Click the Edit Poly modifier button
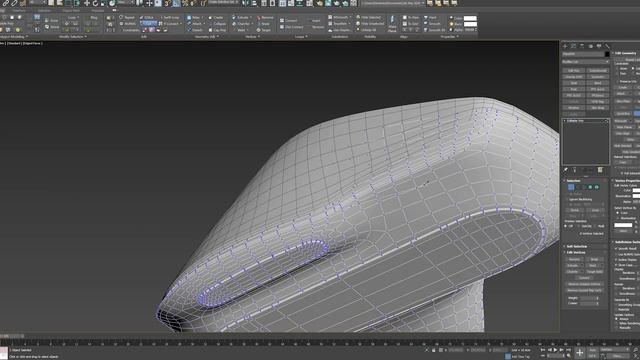 (573, 71)
